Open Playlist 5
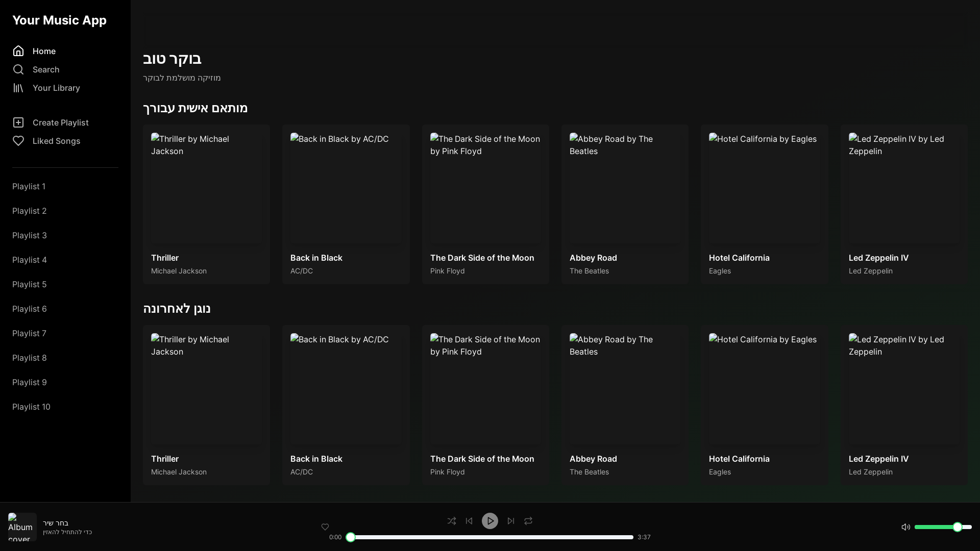This screenshot has height=551, width=980. pyautogui.click(x=30, y=284)
